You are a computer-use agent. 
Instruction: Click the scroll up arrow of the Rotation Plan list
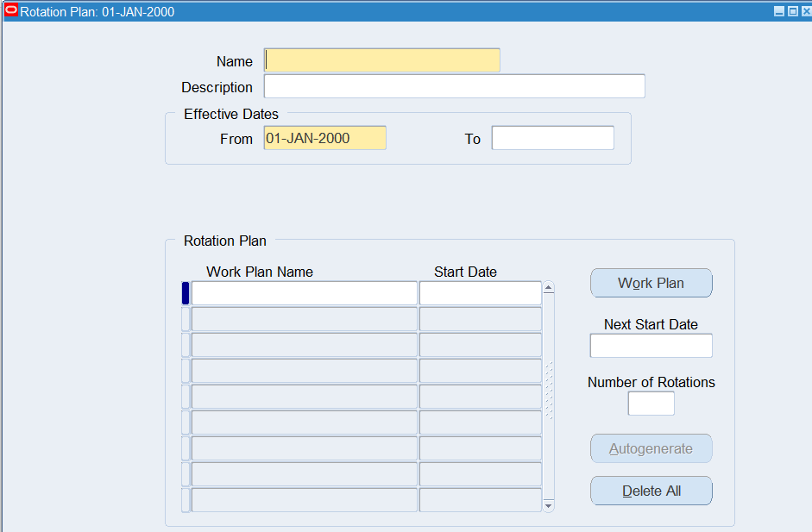point(548,288)
